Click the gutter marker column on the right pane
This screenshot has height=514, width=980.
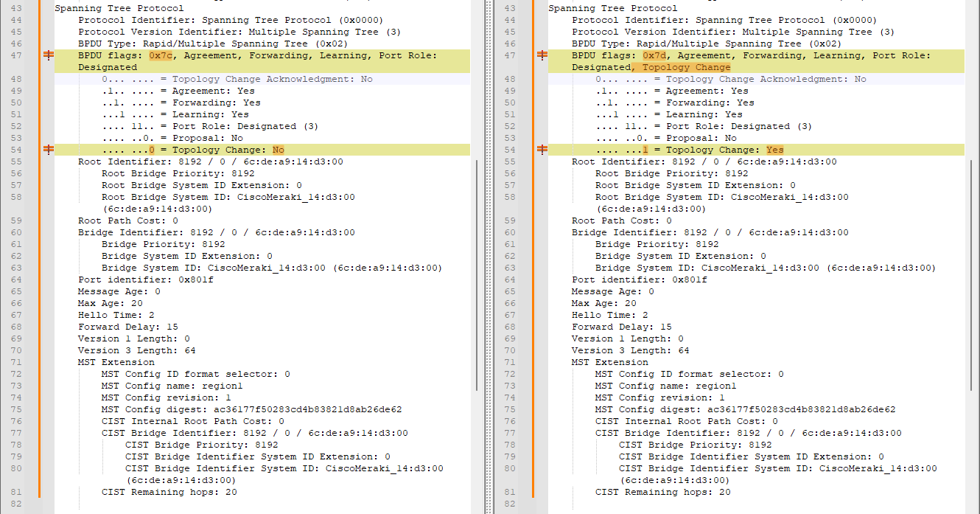542,258
